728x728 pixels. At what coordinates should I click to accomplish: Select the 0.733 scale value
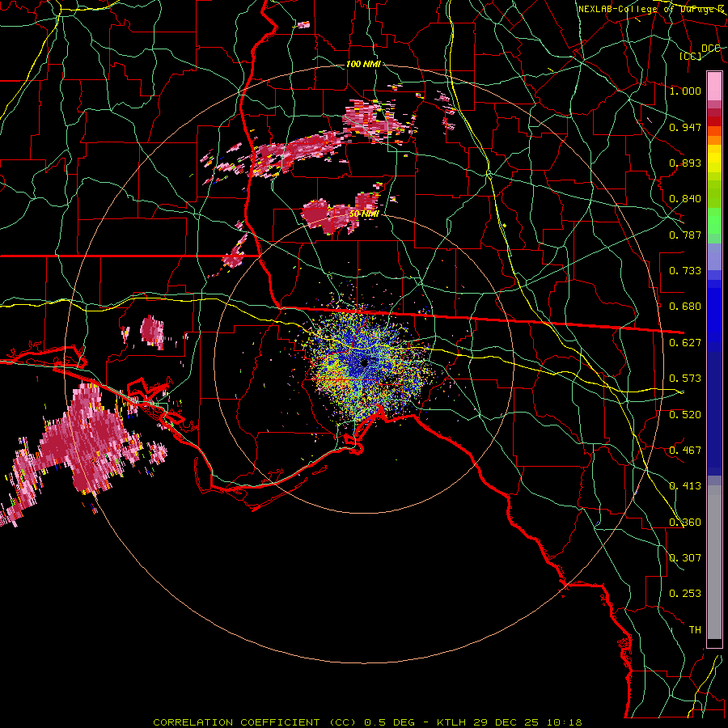point(685,271)
